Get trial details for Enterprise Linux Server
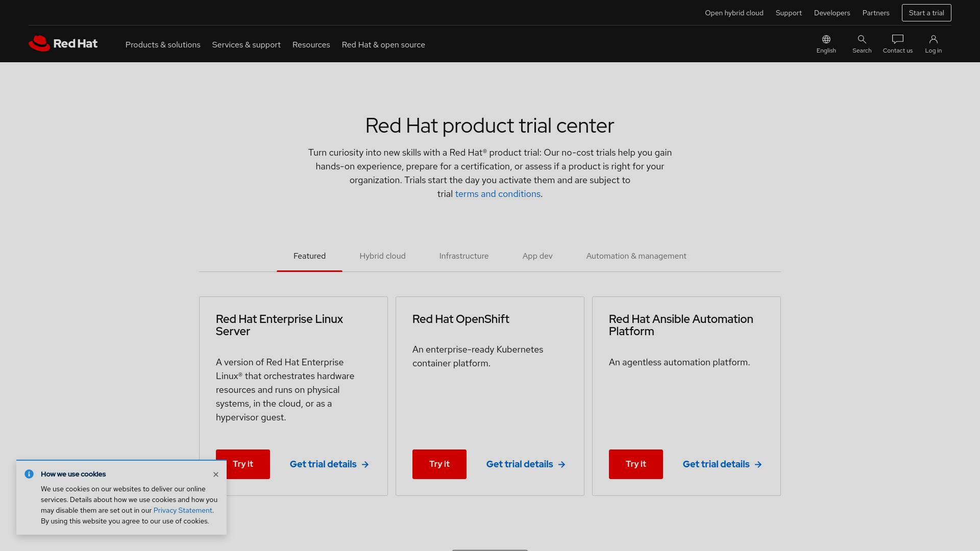Image resolution: width=980 pixels, height=551 pixels. [329, 464]
